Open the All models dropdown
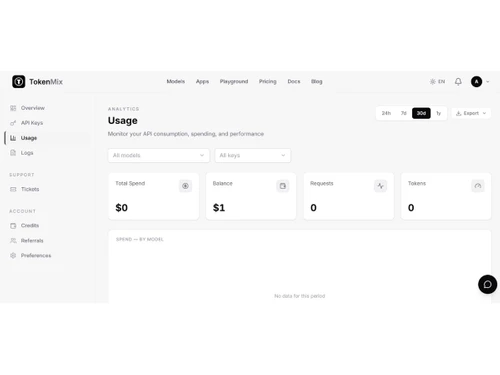 [159, 156]
